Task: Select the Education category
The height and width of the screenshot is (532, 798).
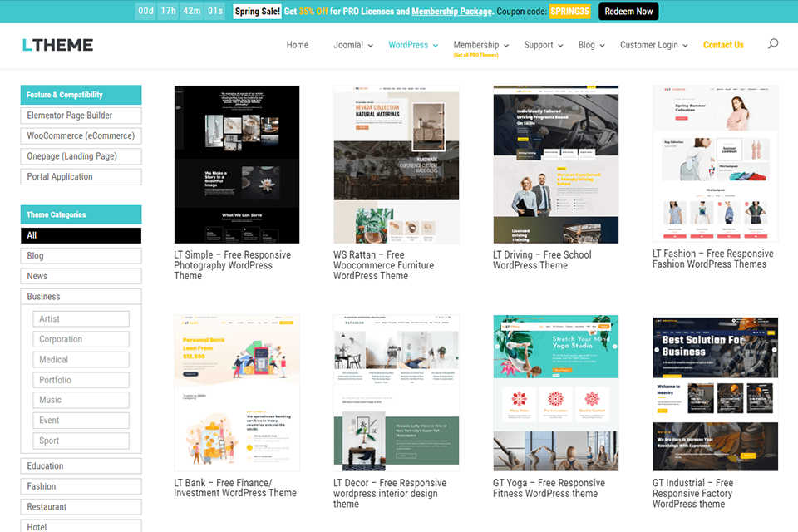Action: (x=81, y=465)
